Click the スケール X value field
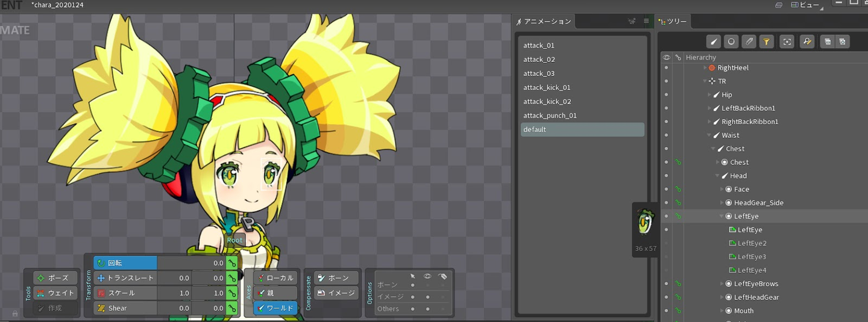Image resolution: width=868 pixels, height=322 pixels. click(174, 293)
